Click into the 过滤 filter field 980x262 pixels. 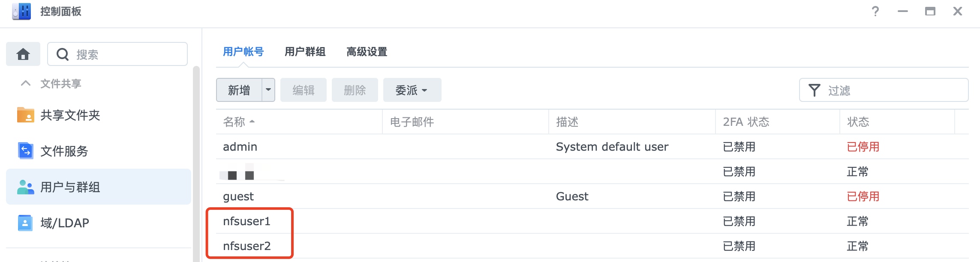(x=884, y=90)
